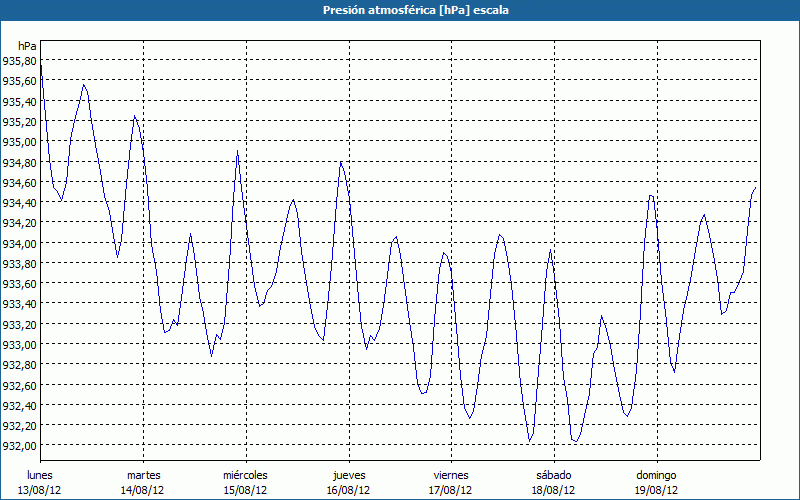Screen dimensions: 800x500
Task: Click the 'miércoles' day label
Action: coord(245,475)
